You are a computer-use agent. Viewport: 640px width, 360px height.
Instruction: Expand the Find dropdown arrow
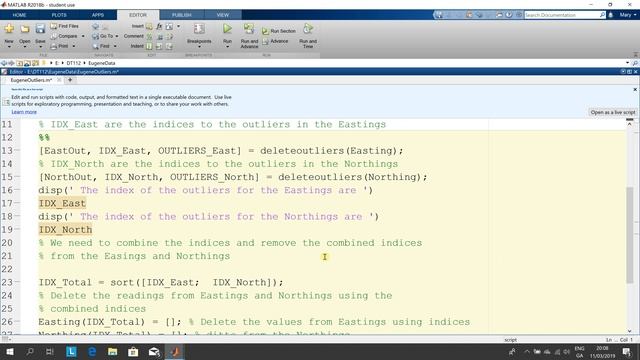tap(115, 47)
